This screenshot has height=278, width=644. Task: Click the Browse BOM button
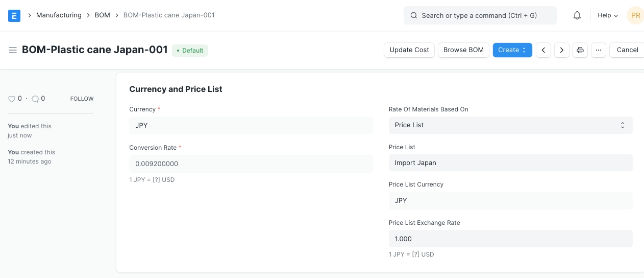463,50
